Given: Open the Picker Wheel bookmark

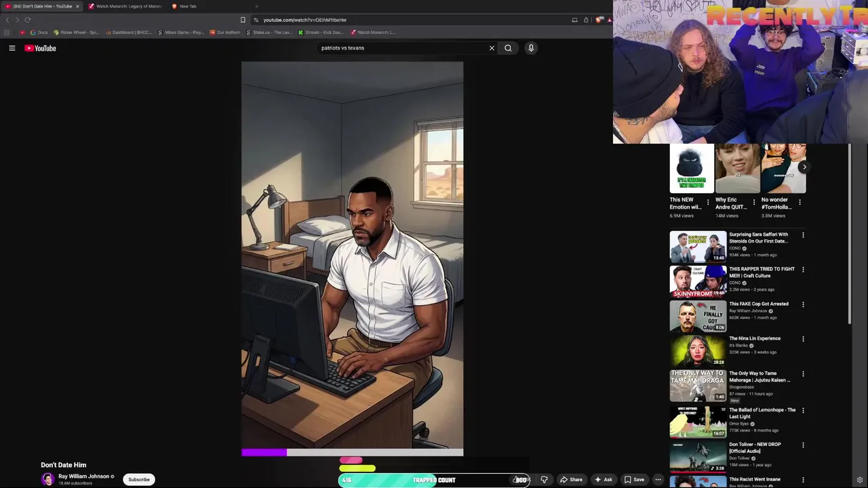Looking at the screenshot, I should (76, 33).
